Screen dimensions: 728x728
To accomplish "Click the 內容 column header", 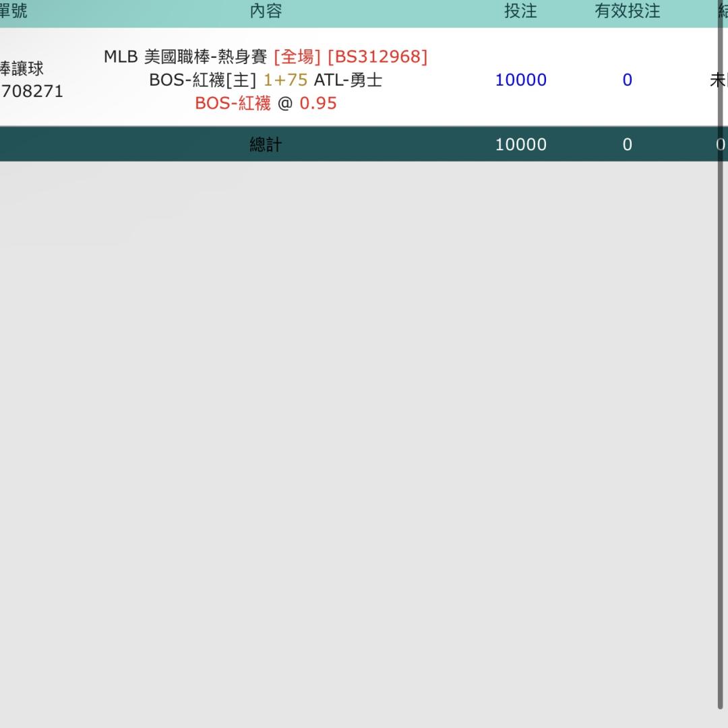I will [266, 11].
